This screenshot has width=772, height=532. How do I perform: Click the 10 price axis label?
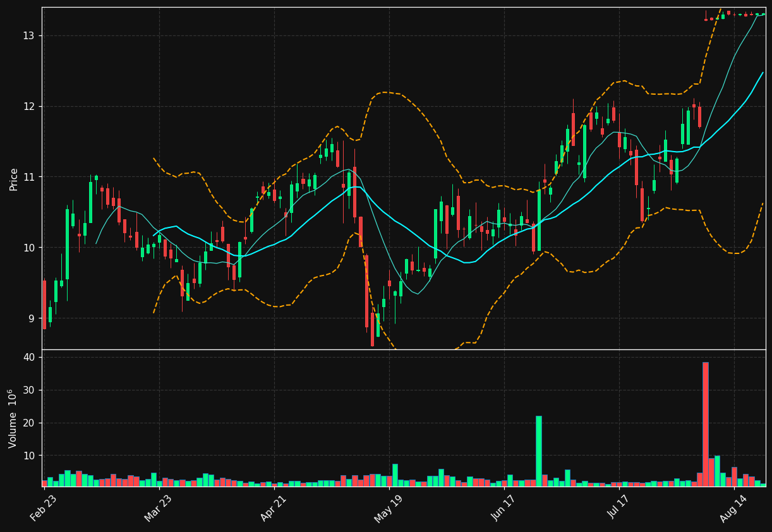click(x=30, y=248)
